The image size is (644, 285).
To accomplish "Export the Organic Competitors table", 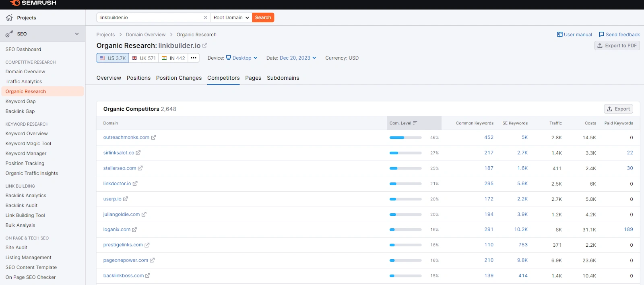I will point(618,109).
